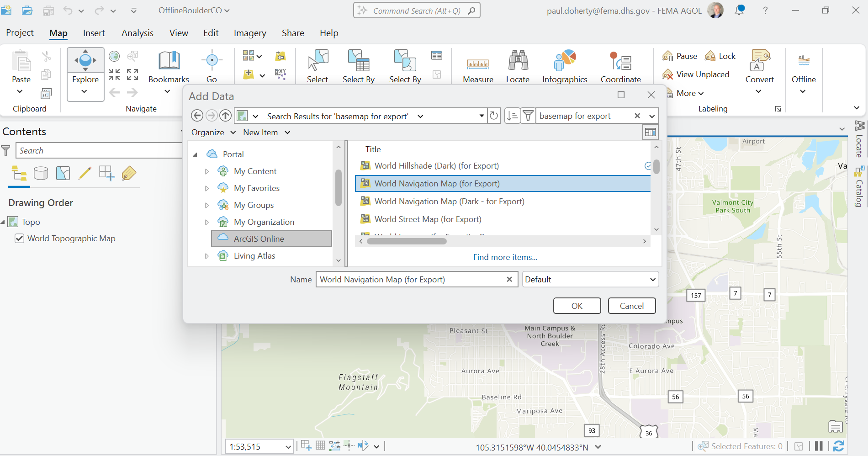
Task: Show Contents list by editing pencil
Action: tap(85, 174)
